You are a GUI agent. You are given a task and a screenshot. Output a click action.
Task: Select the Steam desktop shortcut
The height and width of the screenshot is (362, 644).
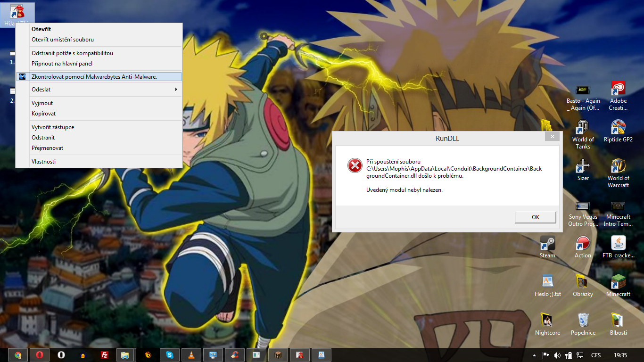(x=547, y=247)
